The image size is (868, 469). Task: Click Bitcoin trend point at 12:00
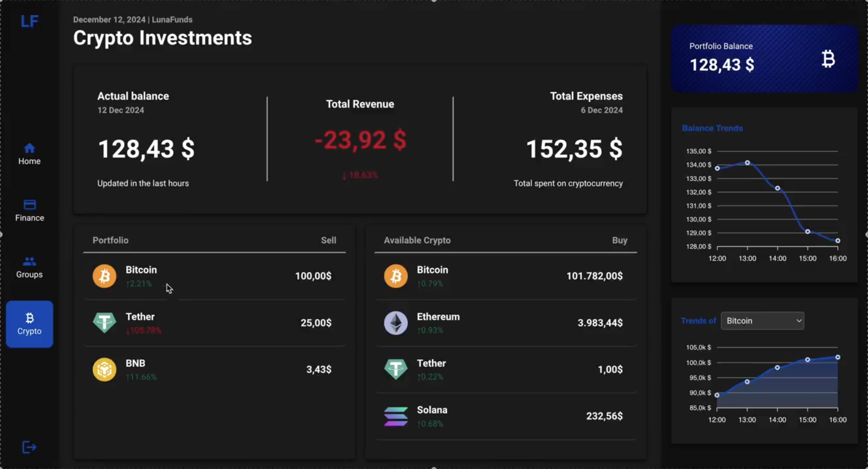[717, 395]
